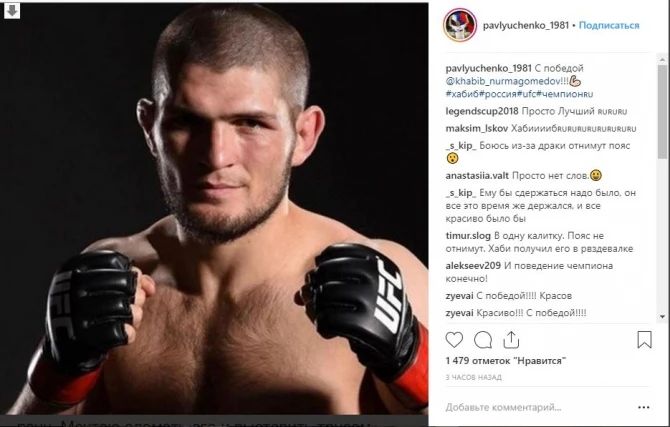Save post with bookmark icon
Image resolution: width=670 pixels, height=427 pixels.
coord(644,340)
